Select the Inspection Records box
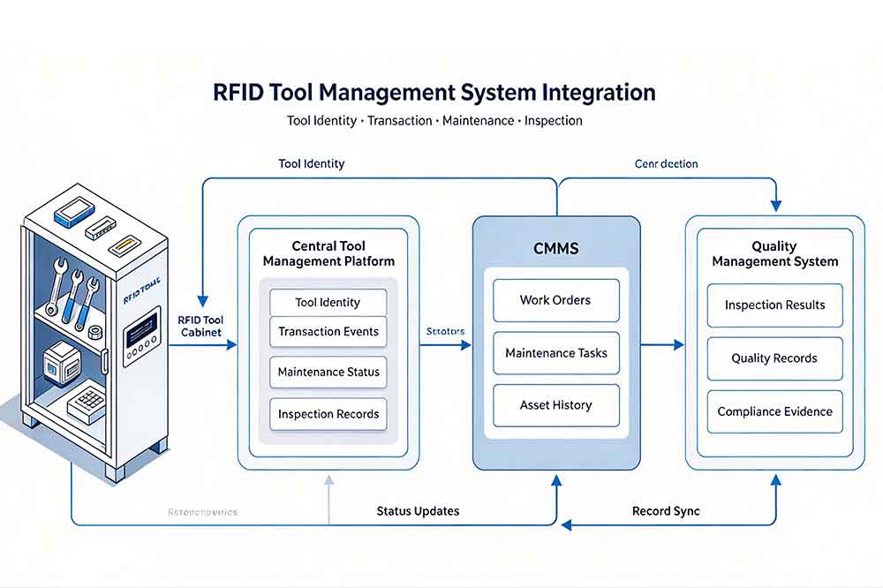 (328, 414)
